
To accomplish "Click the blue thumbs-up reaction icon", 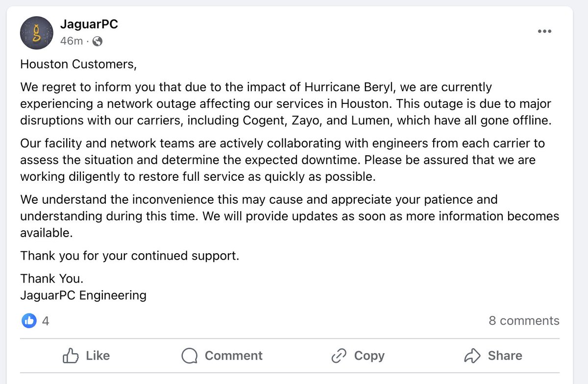I will tap(29, 321).
